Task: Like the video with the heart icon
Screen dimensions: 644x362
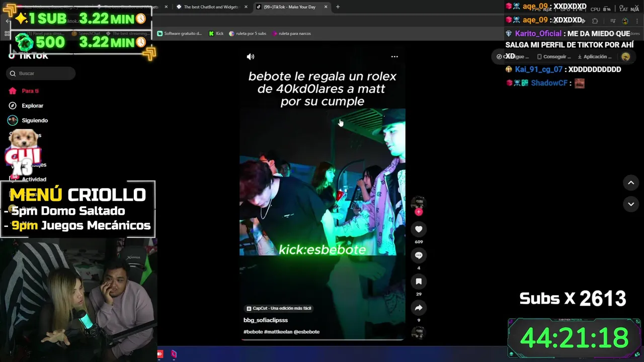Action: (419, 229)
